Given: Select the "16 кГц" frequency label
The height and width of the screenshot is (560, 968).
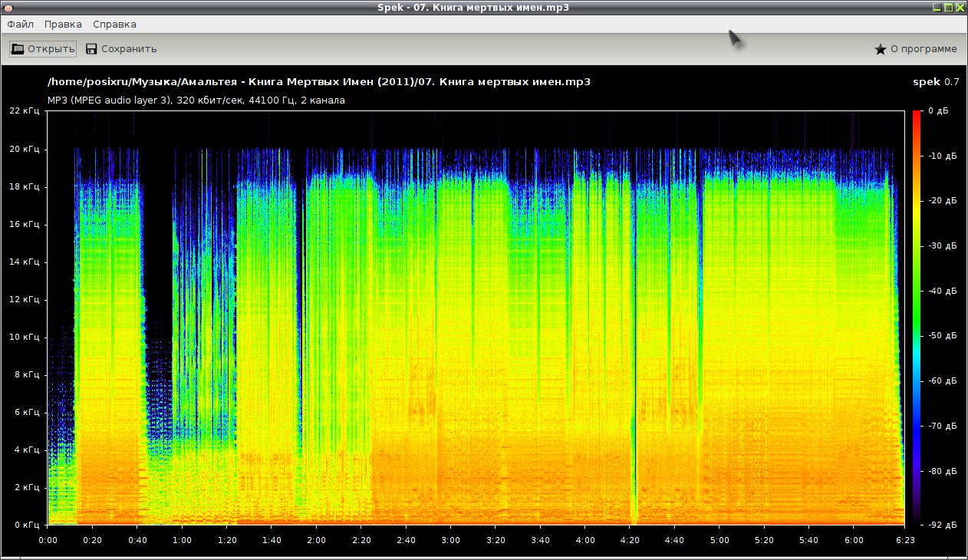Looking at the screenshot, I should click(x=26, y=224).
